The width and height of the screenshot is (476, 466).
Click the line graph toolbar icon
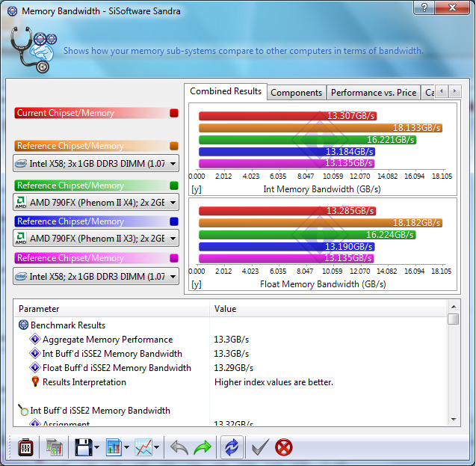coord(143,447)
